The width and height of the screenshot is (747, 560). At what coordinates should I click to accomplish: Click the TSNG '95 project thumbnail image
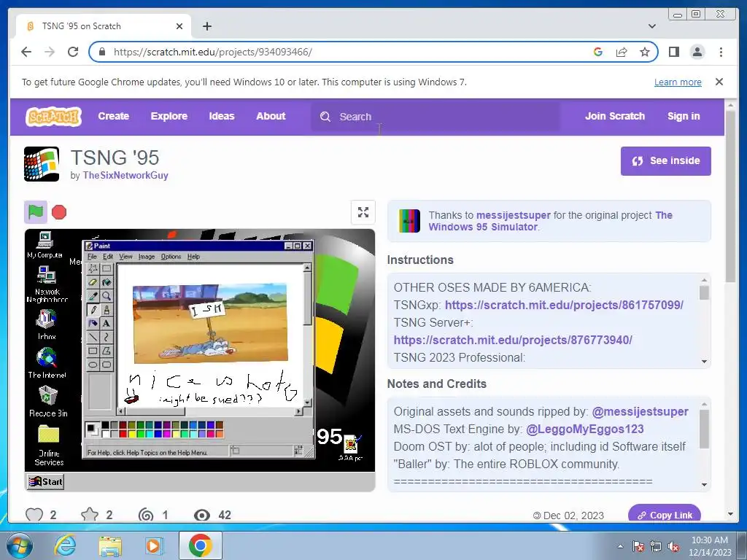click(42, 164)
